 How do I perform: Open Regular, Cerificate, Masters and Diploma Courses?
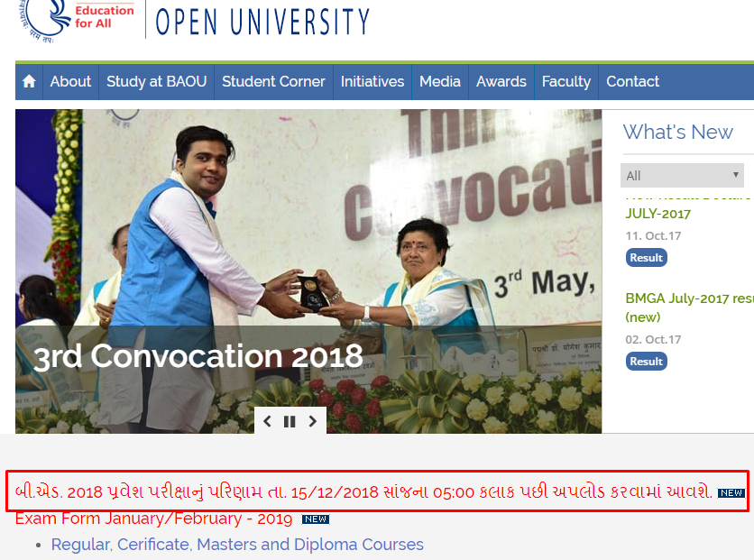tap(237, 545)
